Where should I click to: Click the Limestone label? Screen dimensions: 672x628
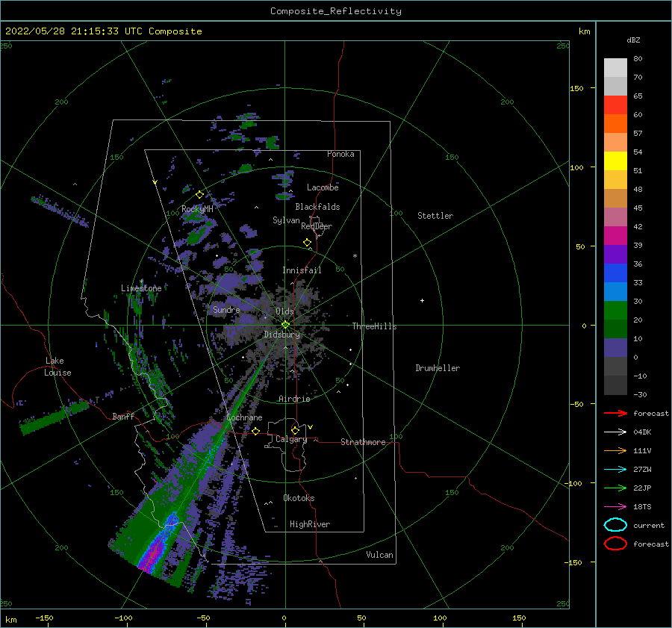tap(141, 288)
